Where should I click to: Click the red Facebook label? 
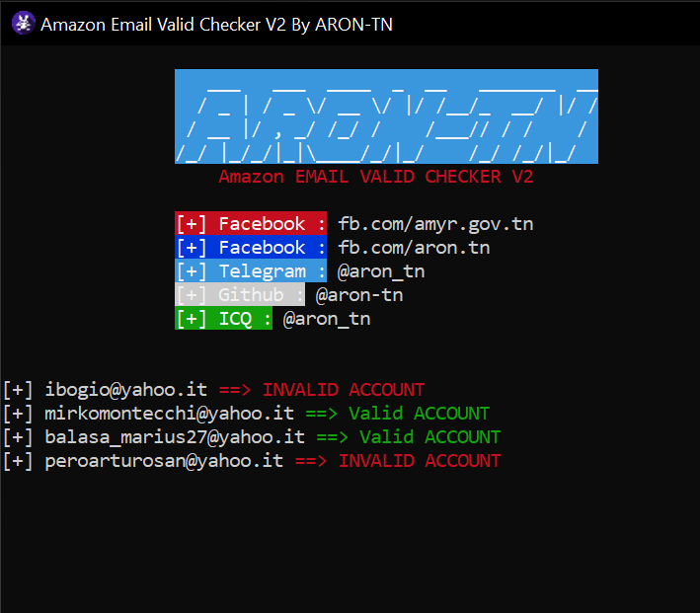coord(251,223)
